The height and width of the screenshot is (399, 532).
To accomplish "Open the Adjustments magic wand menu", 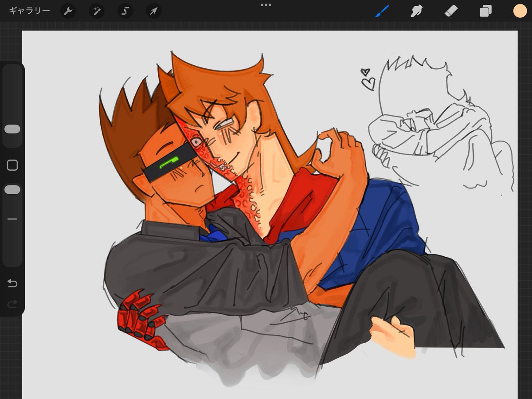I will click(96, 11).
